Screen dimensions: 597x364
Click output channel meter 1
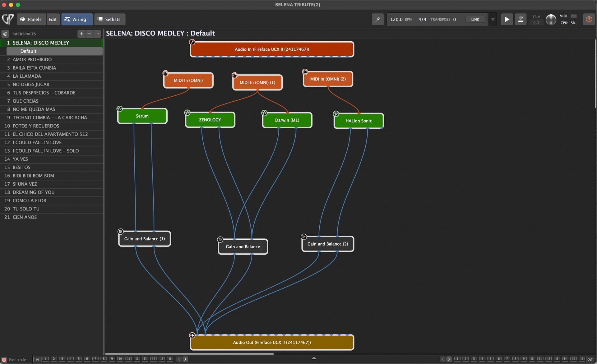[x=457, y=359]
